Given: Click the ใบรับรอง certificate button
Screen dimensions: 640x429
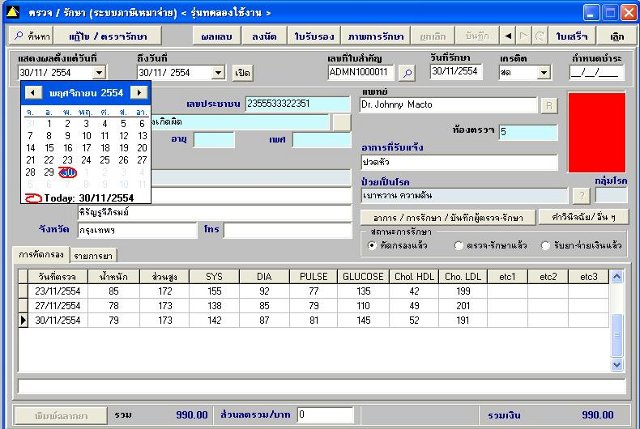Looking at the screenshot, I should click(x=312, y=35).
